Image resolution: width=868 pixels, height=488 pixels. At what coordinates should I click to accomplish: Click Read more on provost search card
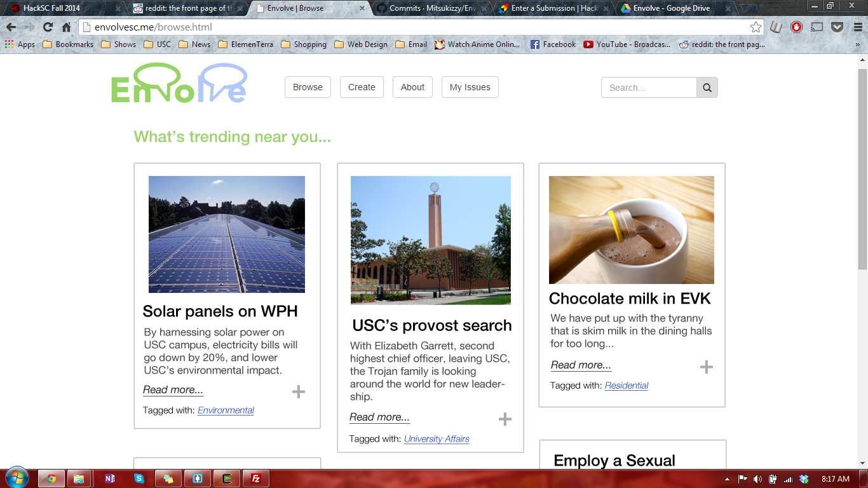click(x=379, y=417)
